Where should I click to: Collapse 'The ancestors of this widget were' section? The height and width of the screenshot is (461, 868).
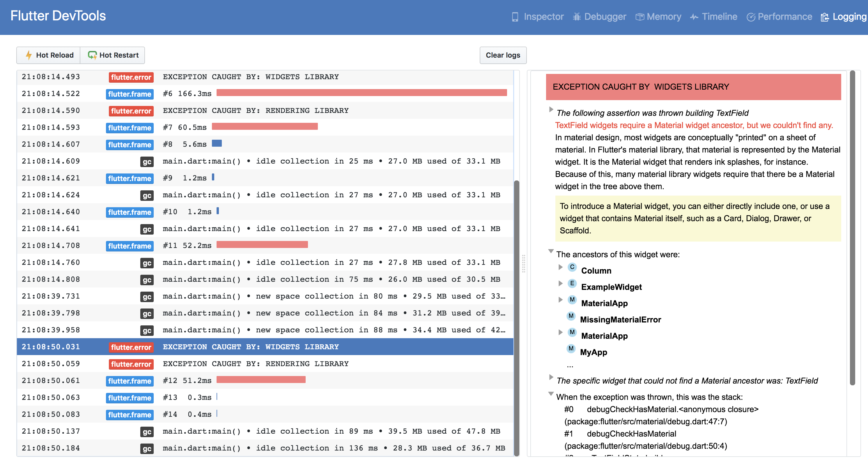coord(551,251)
